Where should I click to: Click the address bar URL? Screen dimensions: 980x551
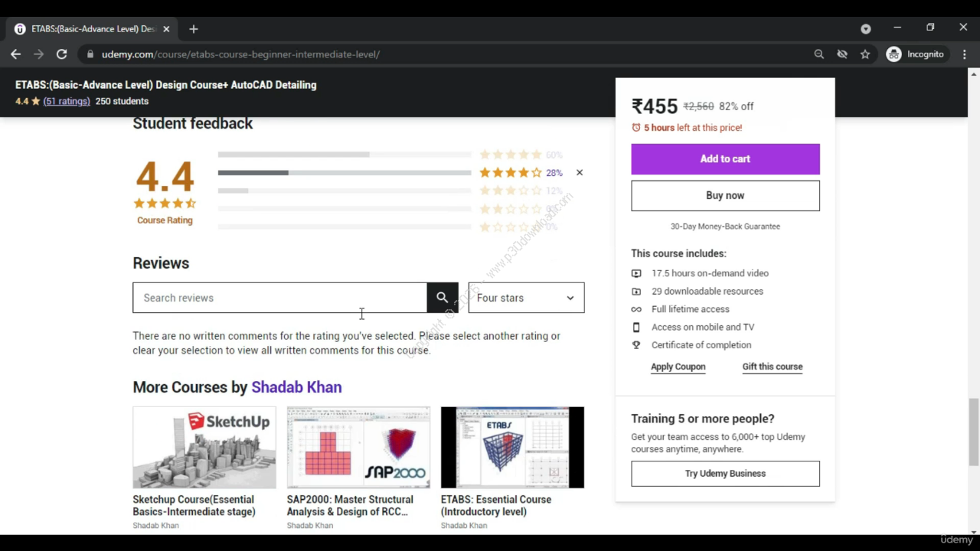point(240,54)
